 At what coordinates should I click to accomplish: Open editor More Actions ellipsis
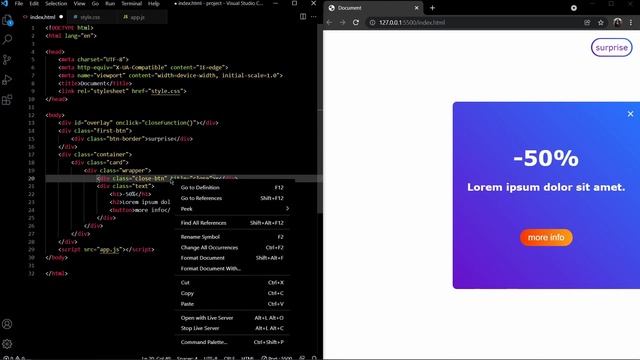[313, 17]
